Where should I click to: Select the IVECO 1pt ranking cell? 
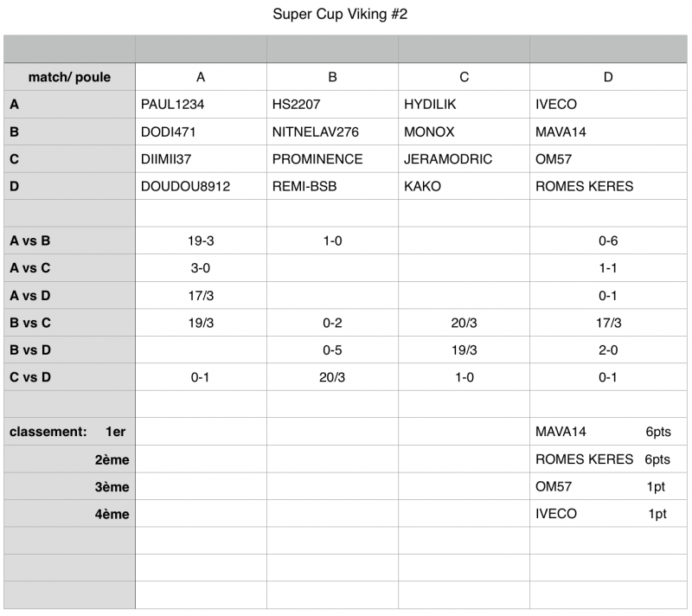click(x=608, y=514)
